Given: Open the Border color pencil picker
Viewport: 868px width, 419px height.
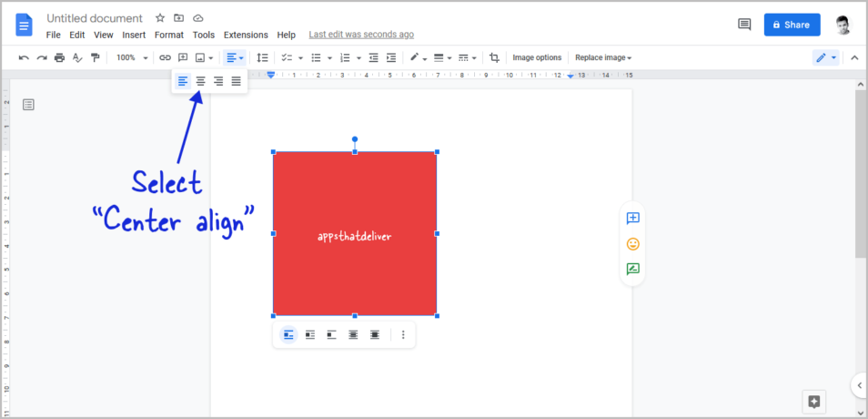Looking at the screenshot, I should click(x=418, y=57).
